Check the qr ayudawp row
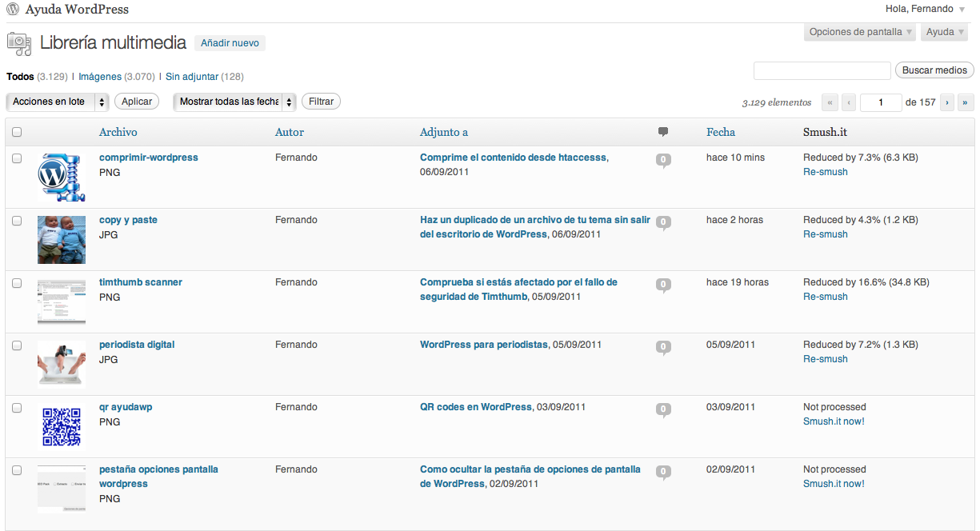Image resolution: width=980 pixels, height=531 pixels. 17,408
